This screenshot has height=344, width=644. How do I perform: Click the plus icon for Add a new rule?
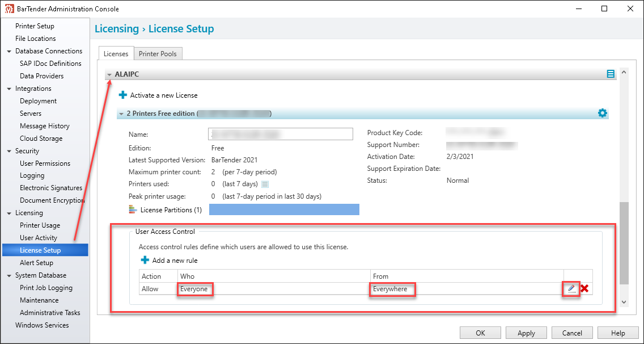click(x=145, y=260)
